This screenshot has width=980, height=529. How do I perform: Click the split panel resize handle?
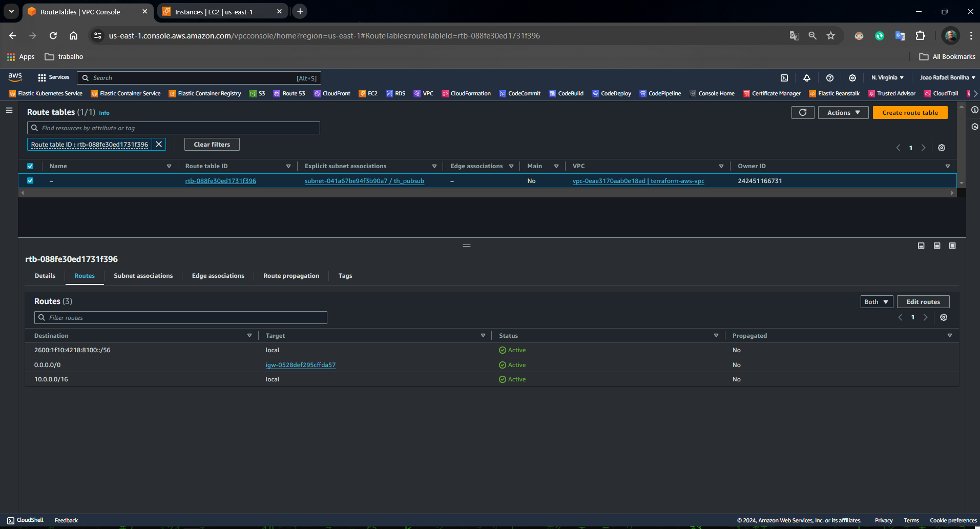[x=467, y=246]
